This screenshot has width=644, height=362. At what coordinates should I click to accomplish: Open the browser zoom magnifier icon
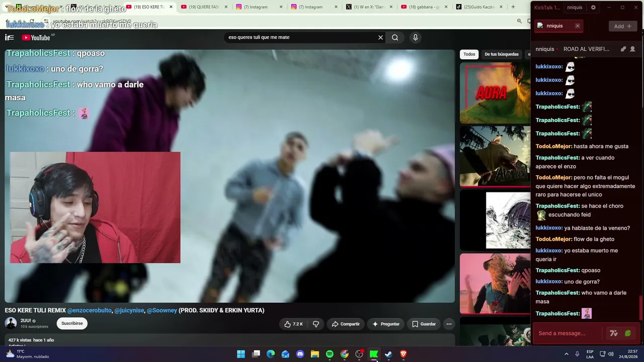519,21
